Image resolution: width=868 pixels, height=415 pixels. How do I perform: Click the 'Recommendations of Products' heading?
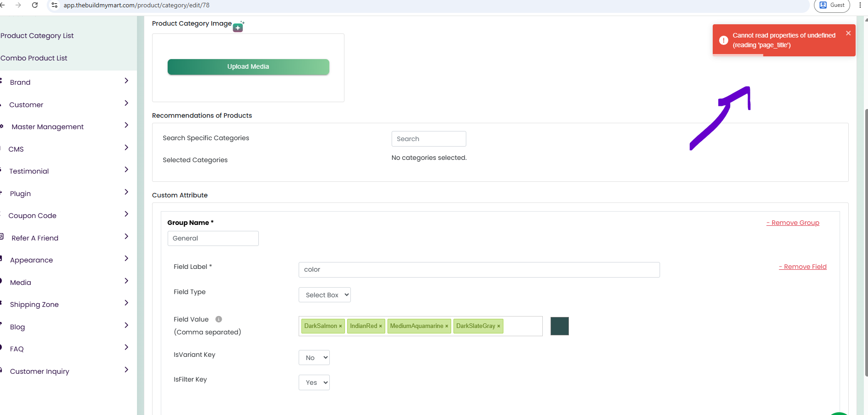pyautogui.click(x=202, y=115)
